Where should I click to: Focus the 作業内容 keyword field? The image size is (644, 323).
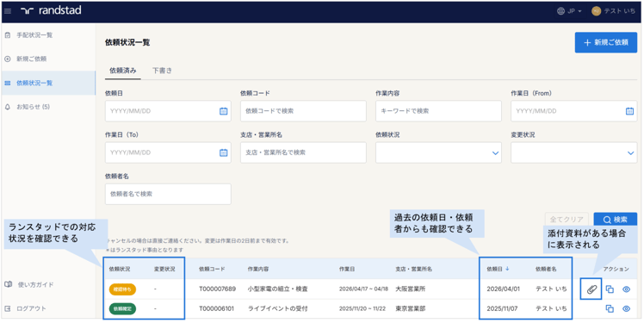coord(438,111)
